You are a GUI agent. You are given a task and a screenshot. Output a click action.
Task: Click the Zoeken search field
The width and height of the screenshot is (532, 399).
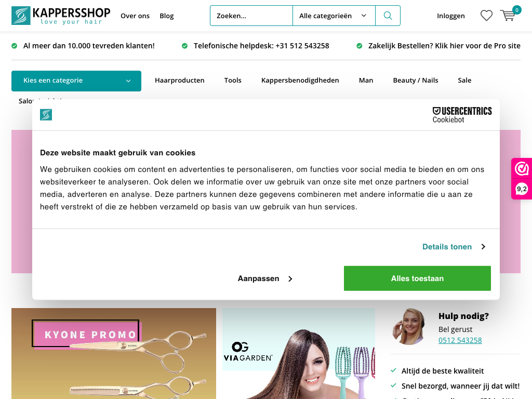tap(251, 16)
